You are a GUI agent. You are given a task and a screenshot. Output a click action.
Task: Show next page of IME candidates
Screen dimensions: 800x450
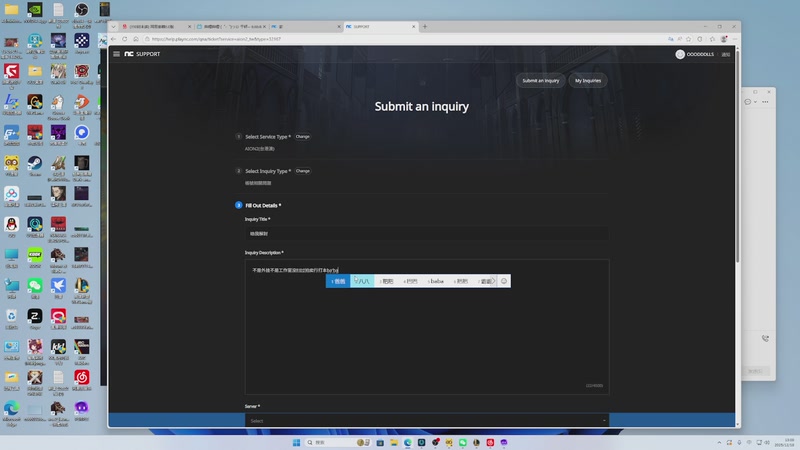(493, 281)
